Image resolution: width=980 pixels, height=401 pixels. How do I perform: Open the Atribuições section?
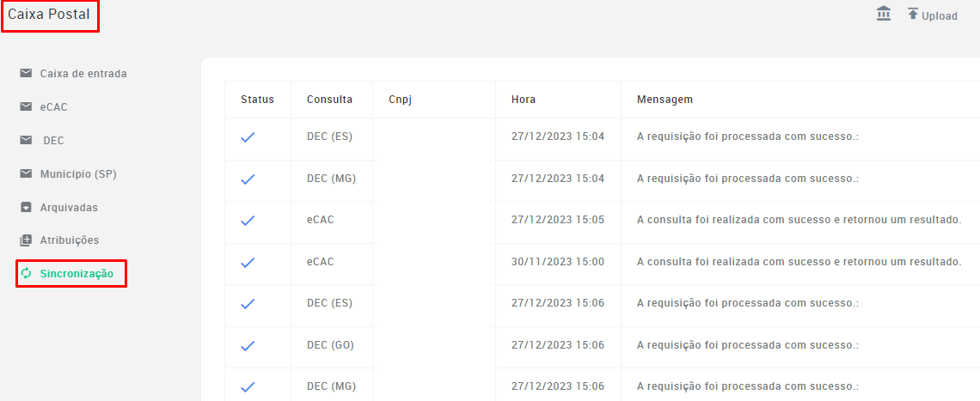(70, 240)
